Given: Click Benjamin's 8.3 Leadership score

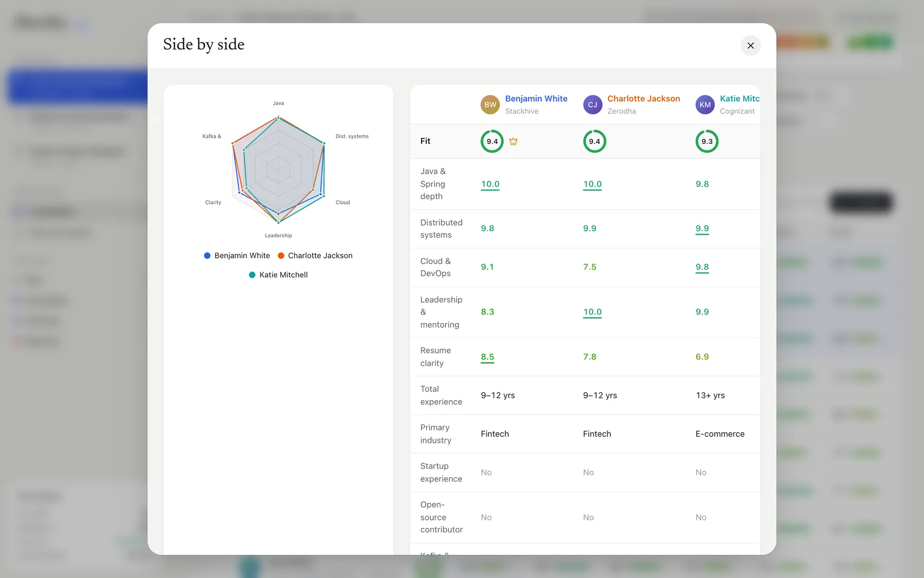Looking at the screenshot, I should pyautogui.click(x=488, y=312).
